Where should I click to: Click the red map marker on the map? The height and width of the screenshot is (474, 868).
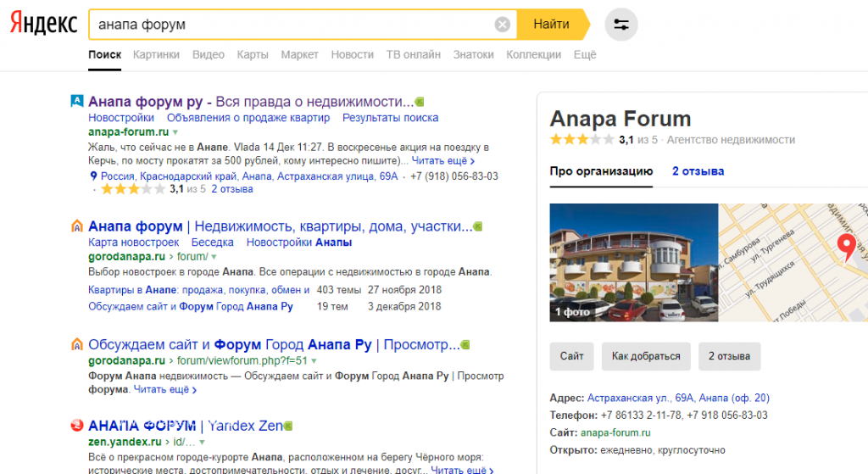[846, 247]
